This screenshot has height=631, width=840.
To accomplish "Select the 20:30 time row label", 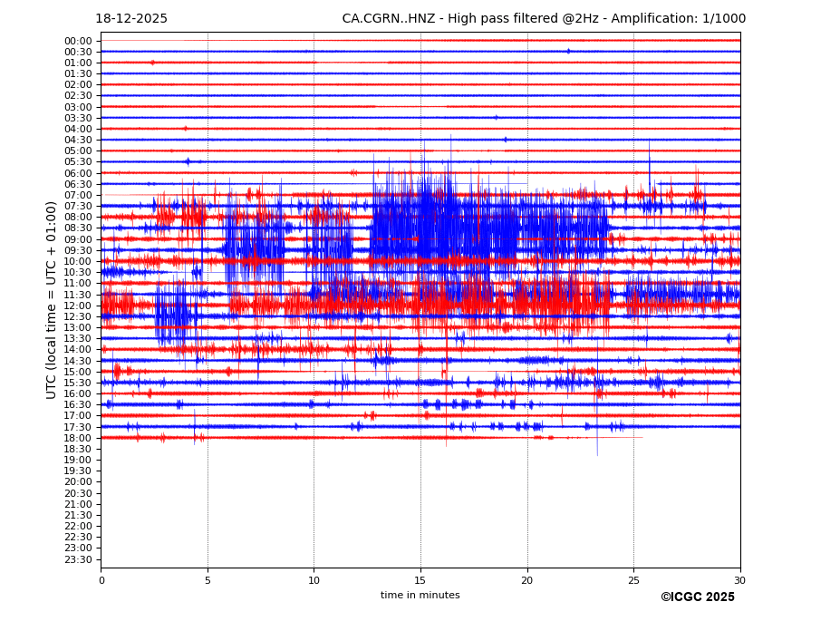I will tap(78, 493).
